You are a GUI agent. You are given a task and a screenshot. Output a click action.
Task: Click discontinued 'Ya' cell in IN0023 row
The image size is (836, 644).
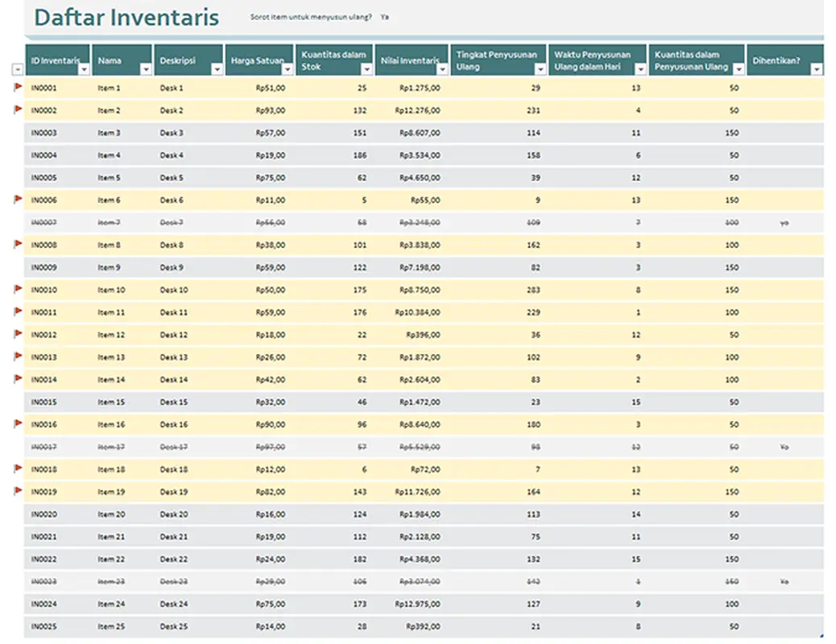(x=784, y=582)
